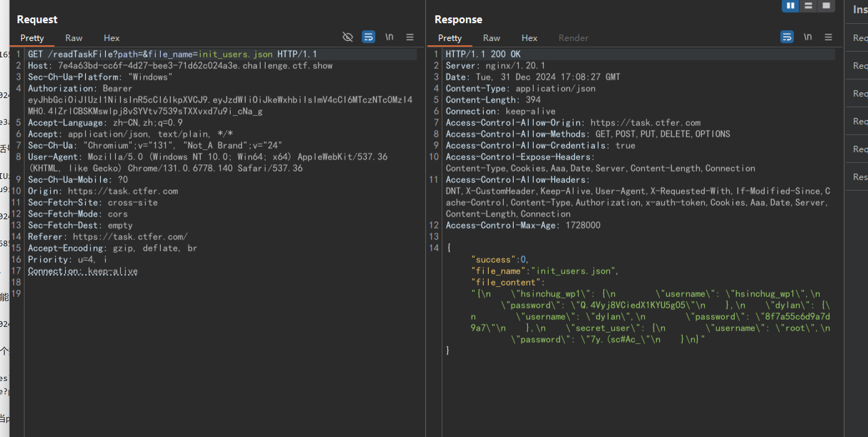Click the HTTP/1.1 200 OK status line
The image size is (868, 437).
[483, 54]
